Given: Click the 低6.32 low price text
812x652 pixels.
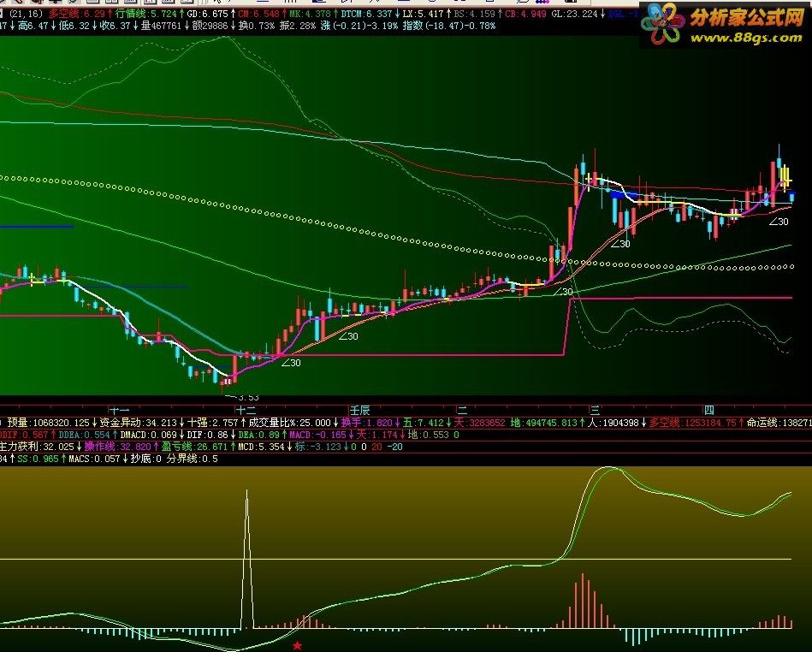Looking at the screenshot, I should pyautogui.click(x=74, y=26).
